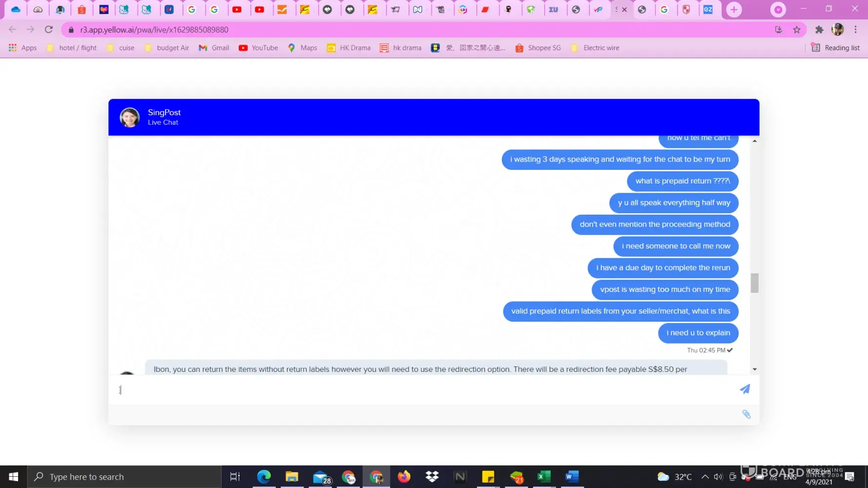Attach a file using the paperclip icon
The image size is (868, 488).
point(746,414)
